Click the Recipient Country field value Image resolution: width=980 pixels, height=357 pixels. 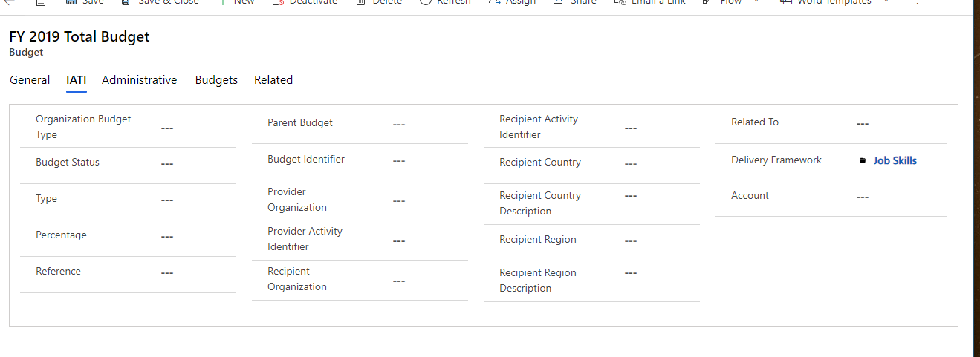click(x=631, y=163)
